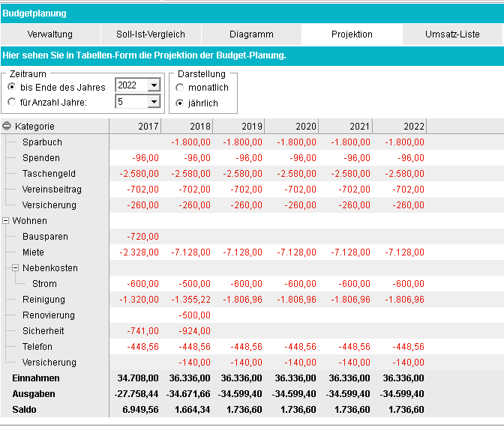Select the Nebenkosten category label

tap(50, 268)
